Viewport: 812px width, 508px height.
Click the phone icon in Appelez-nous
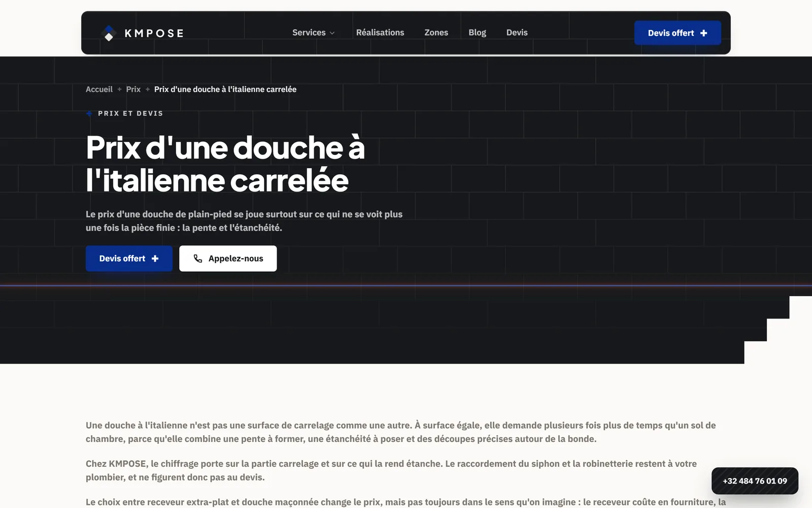tap(198, 259)
